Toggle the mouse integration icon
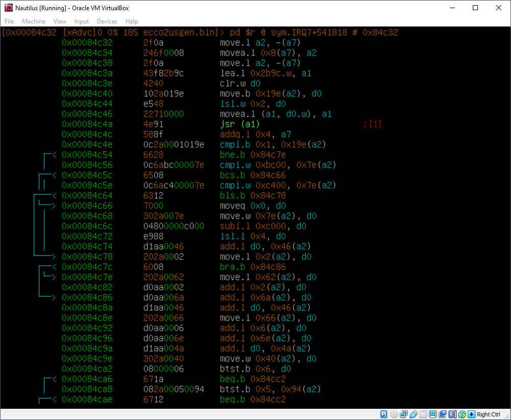511x420 pixels. (x=462, y=414)
